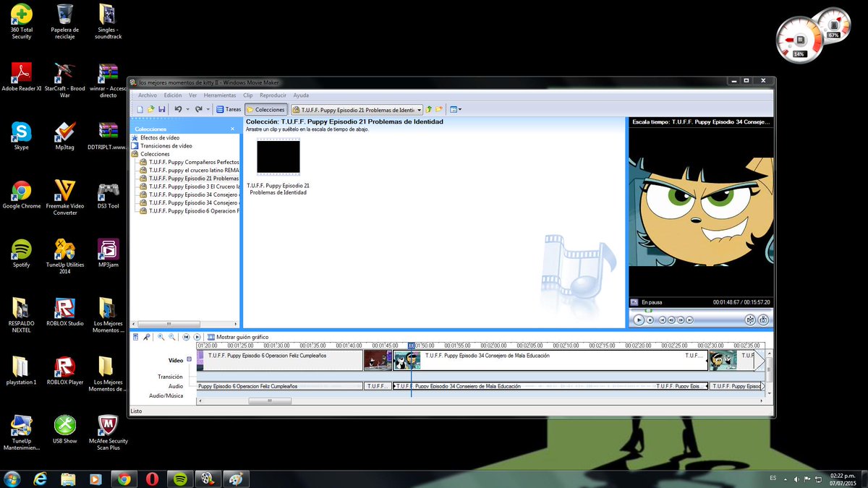Take a picture from the preview
The width and height of the screenshot is (868, 488).
click(x=764, y=320)
